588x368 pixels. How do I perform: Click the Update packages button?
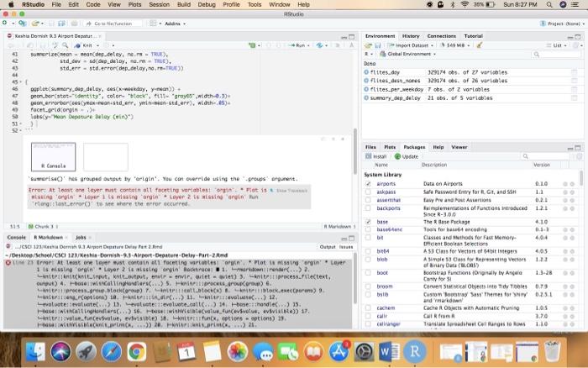[407, 156]
